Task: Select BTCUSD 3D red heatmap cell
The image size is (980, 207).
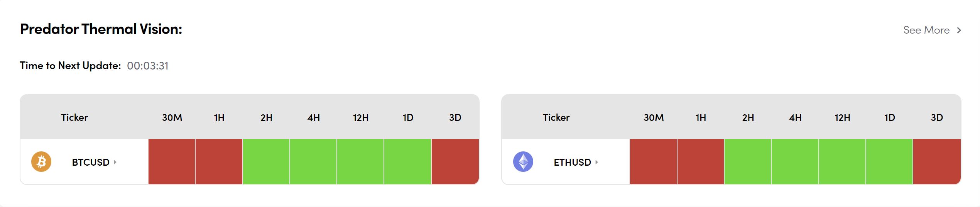Action: coord(455,161)
